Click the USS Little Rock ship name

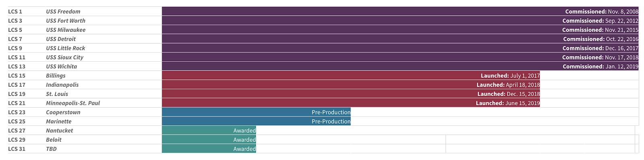point(66,48)
